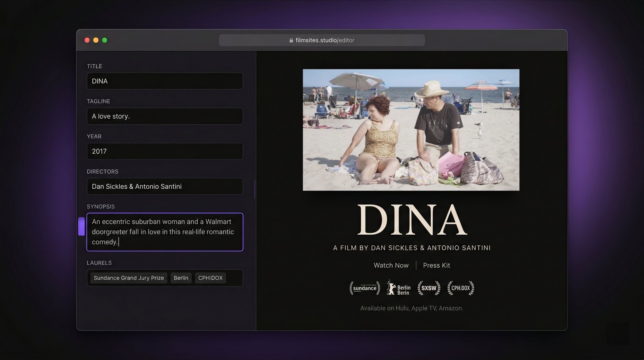Click the Year field showing 2017
This screenshot has width=644, height=360.
(165, 151)
